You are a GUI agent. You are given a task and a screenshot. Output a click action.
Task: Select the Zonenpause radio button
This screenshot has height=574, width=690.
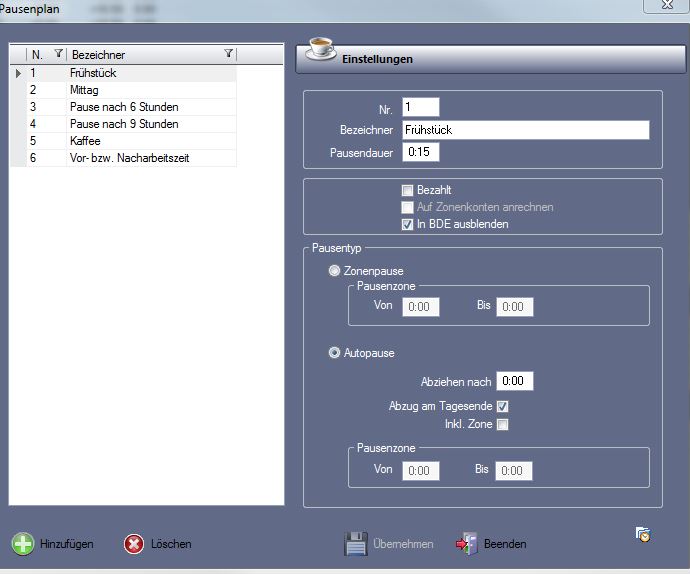coord(335,271)
